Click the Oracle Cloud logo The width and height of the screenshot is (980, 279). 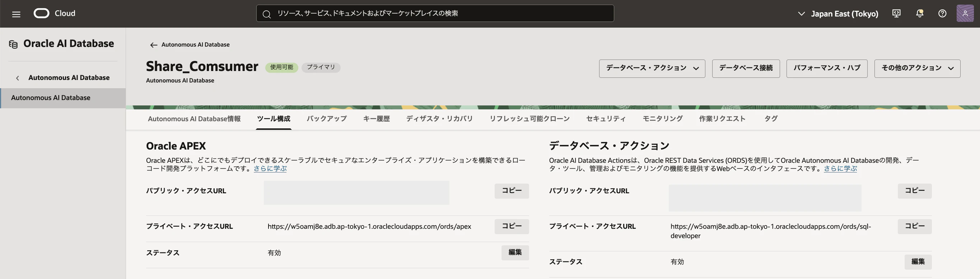(55, 13)
